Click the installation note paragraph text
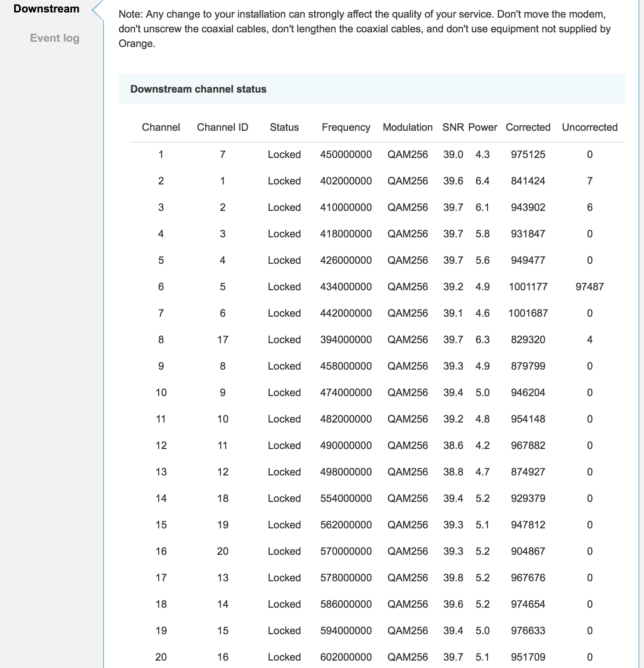The width and height of the screenshot is (644, 668). [364, 29]
